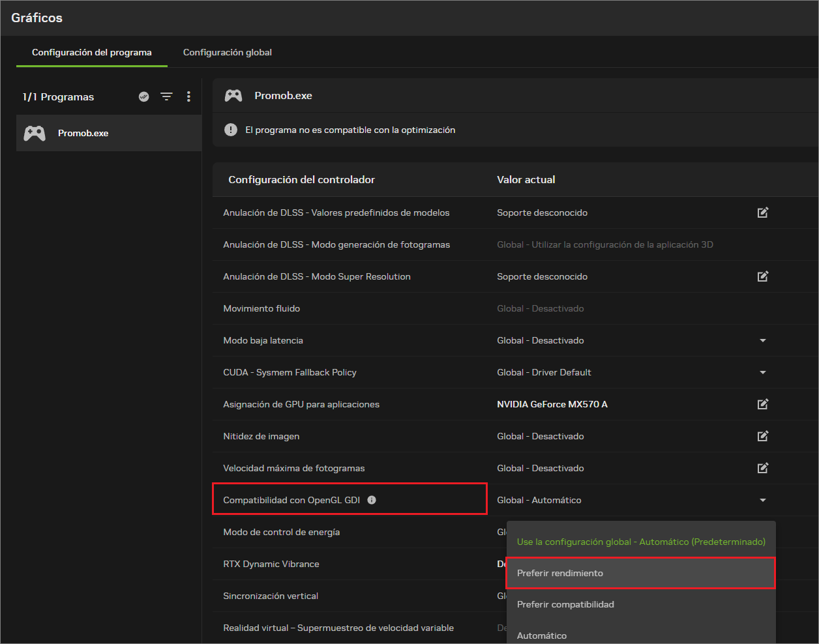Choose Preferir rendimiento option
This screenshot has width=819, height=644.
(x=641, y=573)
